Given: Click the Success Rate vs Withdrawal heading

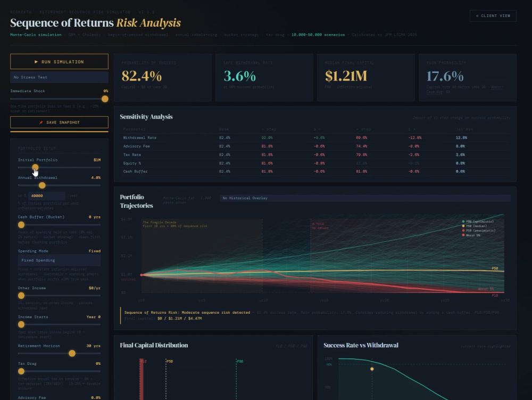Looking at the screenshot, I should pyautogui.click(x=361, y=345).
